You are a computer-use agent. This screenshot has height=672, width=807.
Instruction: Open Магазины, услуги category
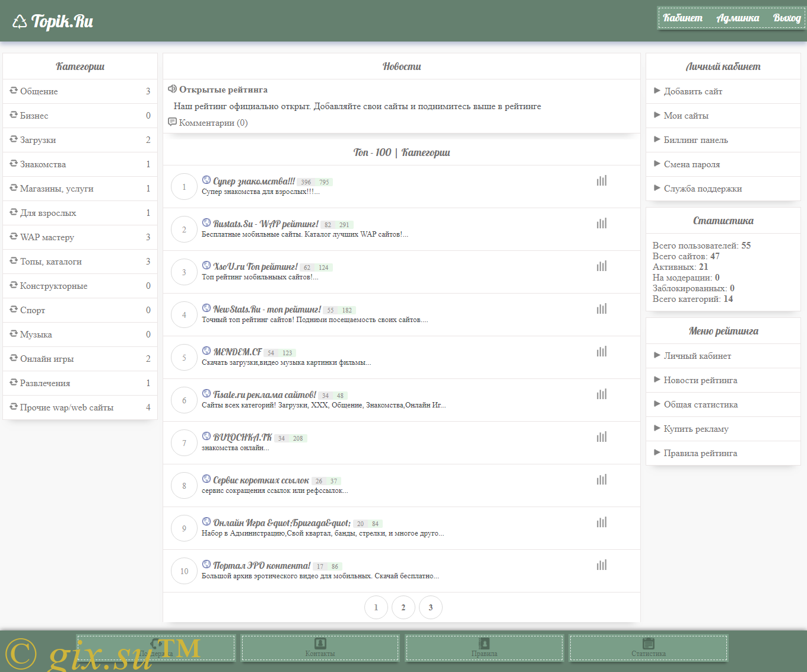(80, 189)
